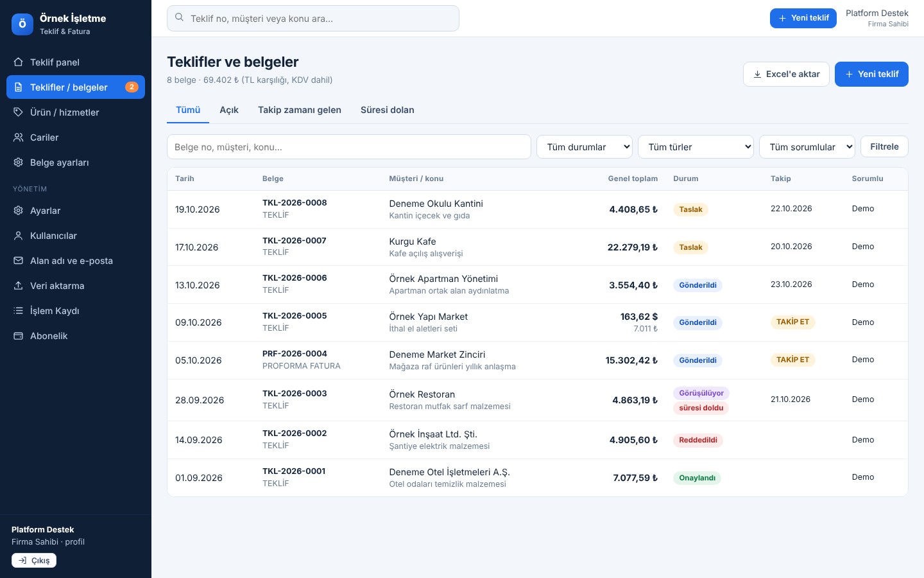
Task: Open the Tüm türler type dropdown
Action: (696, 147)
